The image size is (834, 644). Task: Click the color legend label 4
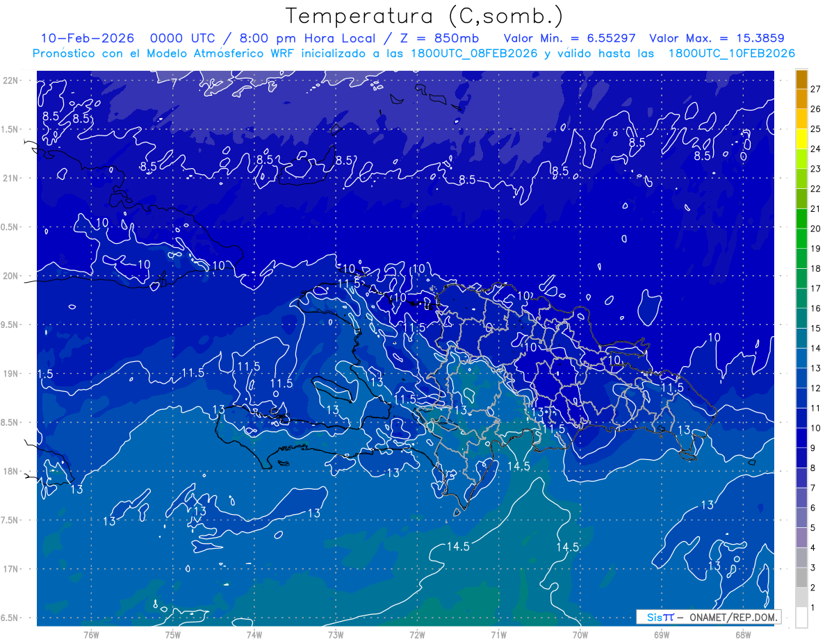click(x=813, y=548)
